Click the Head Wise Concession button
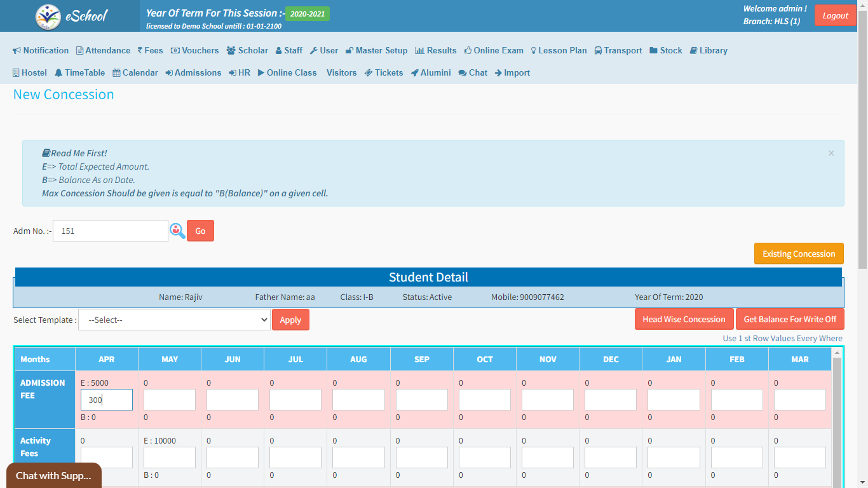Viewport: 868px width, 488px height. coord(683,320)
